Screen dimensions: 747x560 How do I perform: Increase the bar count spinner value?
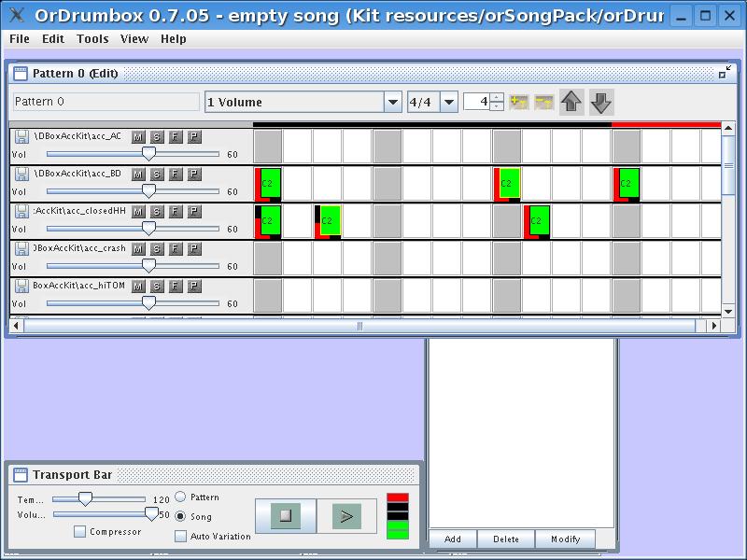497,97
